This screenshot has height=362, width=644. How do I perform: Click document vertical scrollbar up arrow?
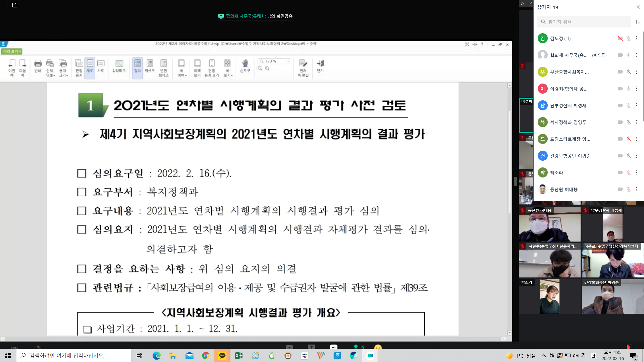(509, 86)
